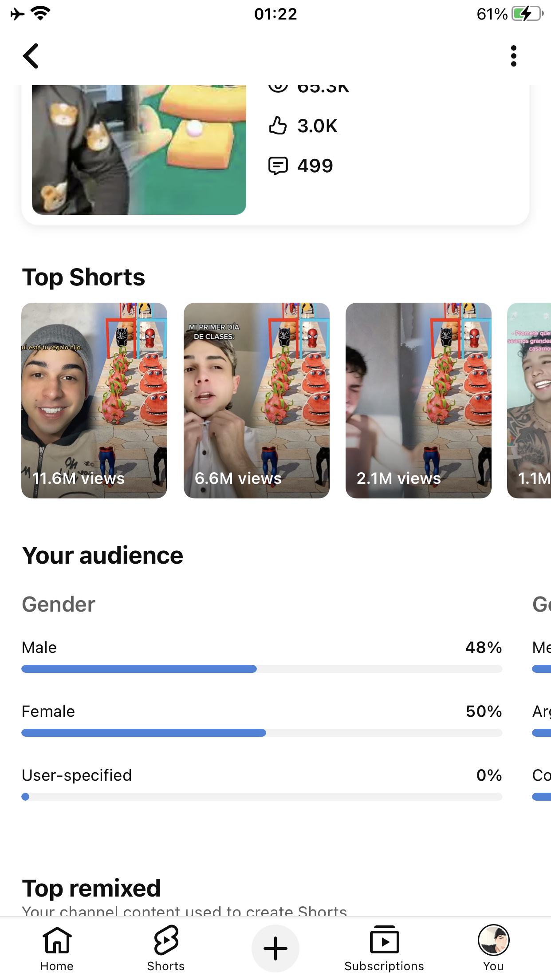Open the Short with 11.6M views
The height and width of the screenshot is (980, 551).
pos(94,400)
